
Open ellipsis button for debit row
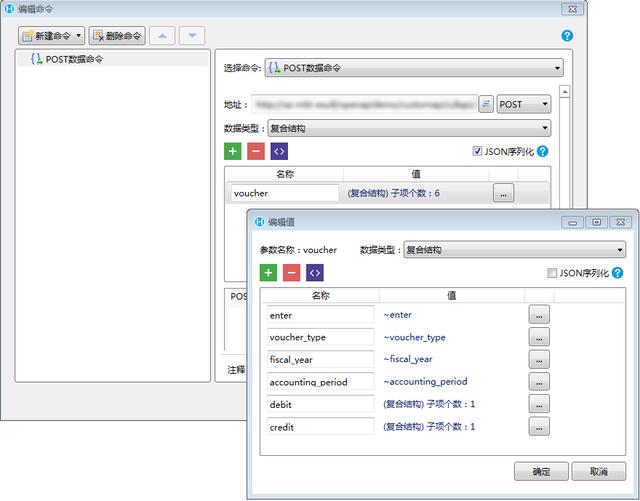(539, 405)
